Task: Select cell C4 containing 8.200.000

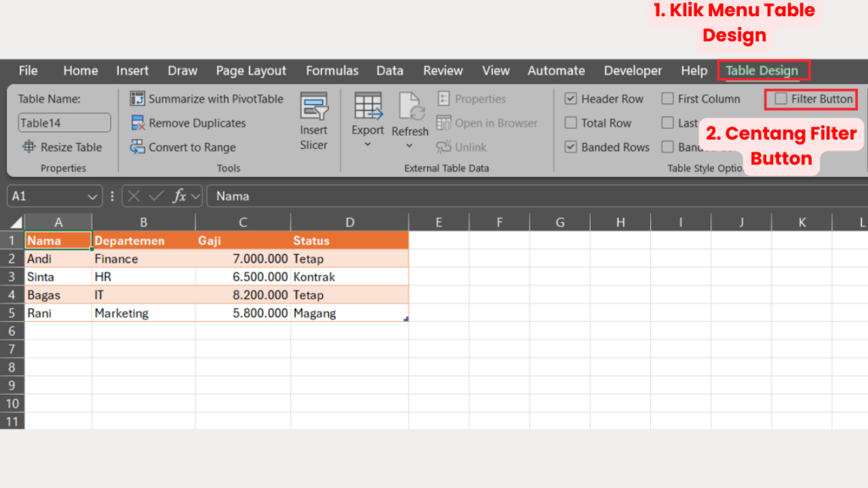Action: click(x=242, y=295)
